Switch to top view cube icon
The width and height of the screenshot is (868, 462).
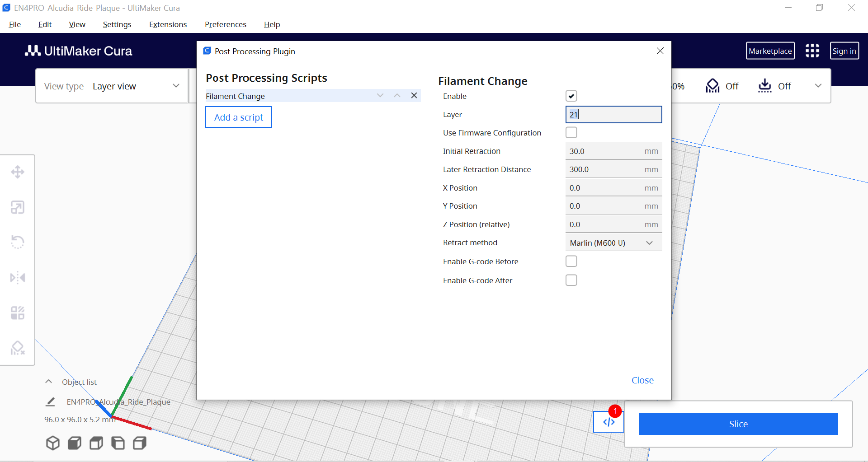(96, 443)
